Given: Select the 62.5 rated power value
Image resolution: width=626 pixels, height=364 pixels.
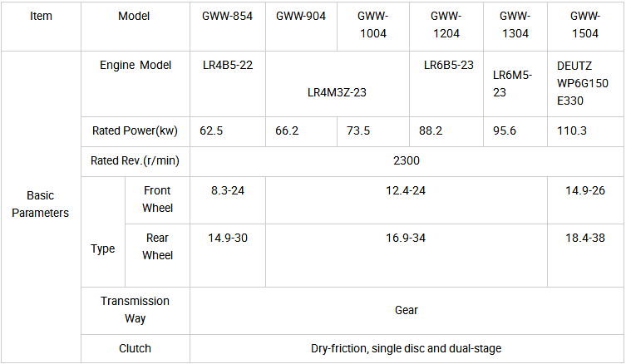Looking at the screenshot, I should click(x=212, y=131).
